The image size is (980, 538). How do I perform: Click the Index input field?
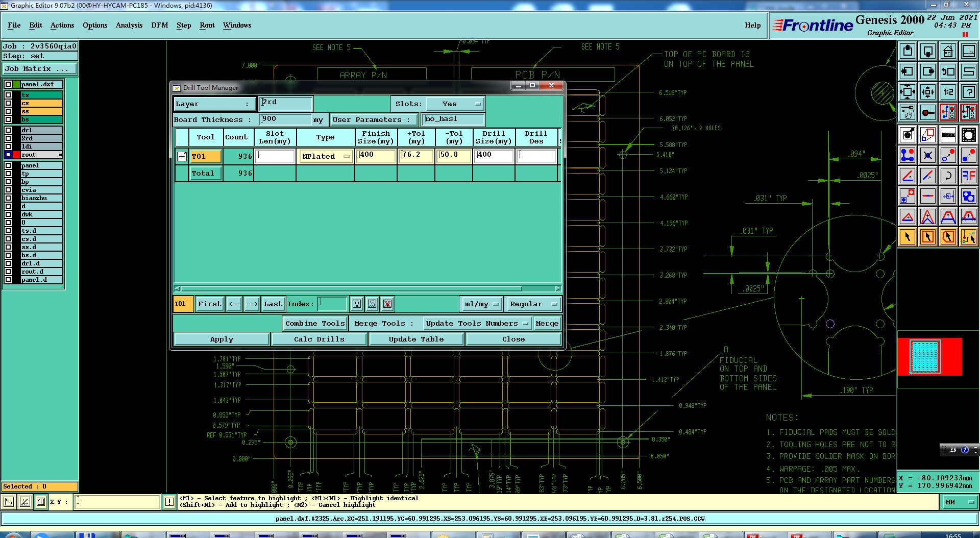coord(332,304)
